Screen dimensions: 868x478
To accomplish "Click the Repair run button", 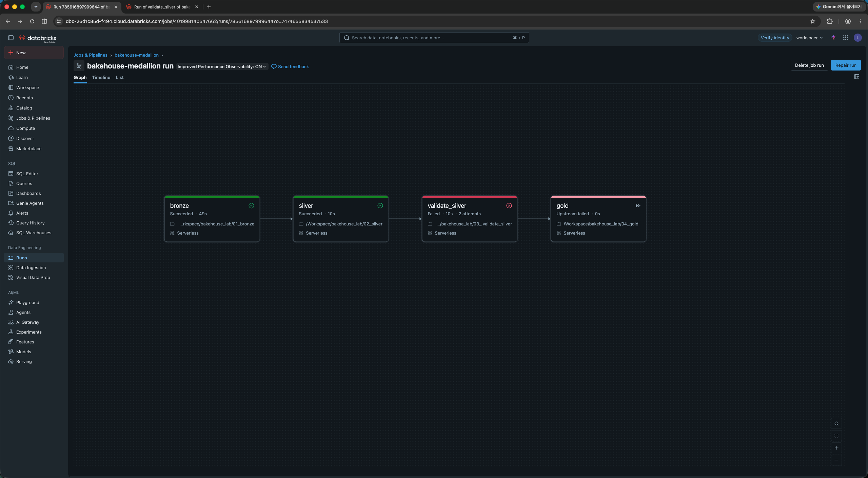I will [846, 65].
